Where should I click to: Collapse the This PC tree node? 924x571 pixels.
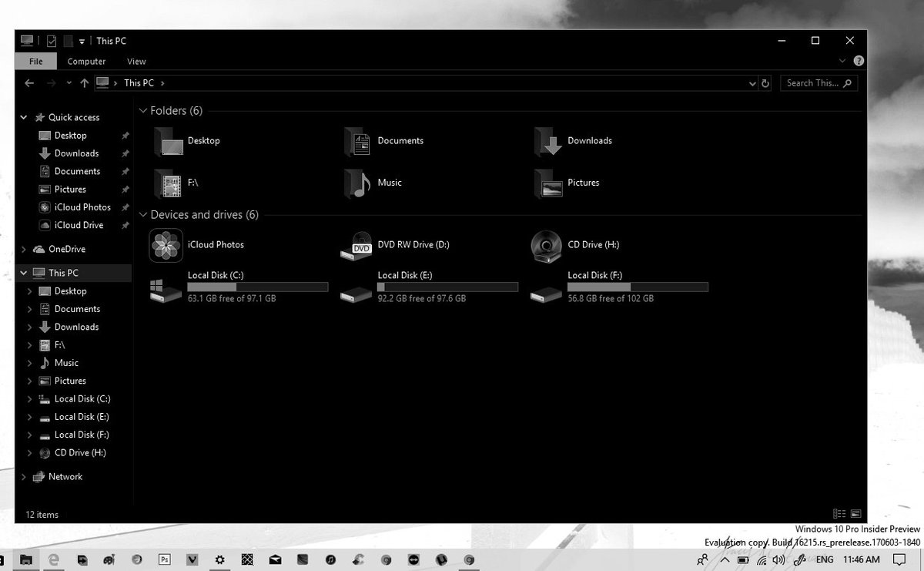tap(24, 273)
